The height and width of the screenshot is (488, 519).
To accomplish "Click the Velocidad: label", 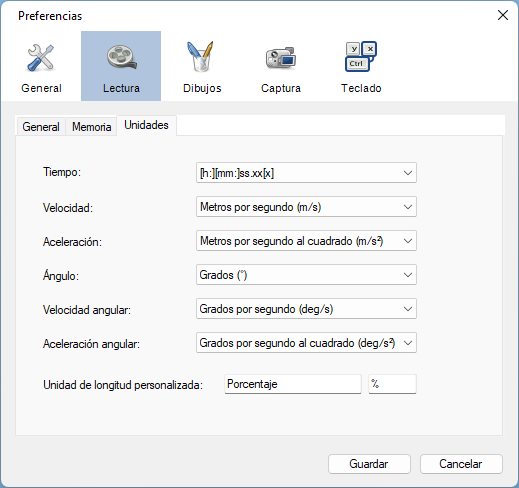I will (x=68, y=208).
